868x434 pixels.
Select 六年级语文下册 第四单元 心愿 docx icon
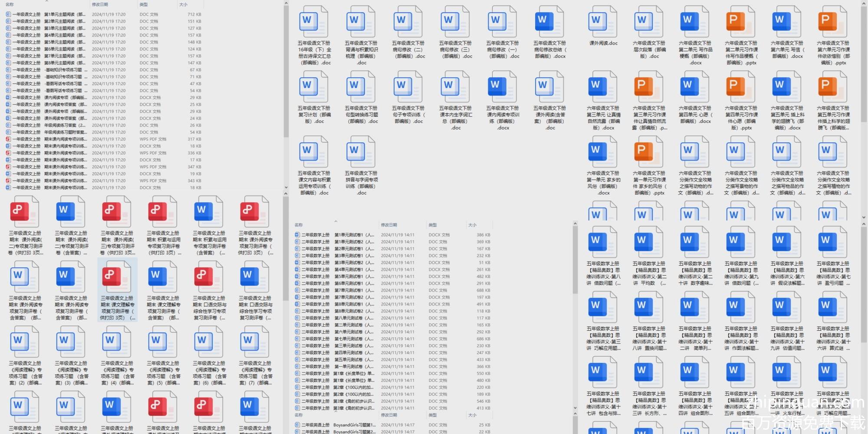pyautogui.click(x=694, y=87)
